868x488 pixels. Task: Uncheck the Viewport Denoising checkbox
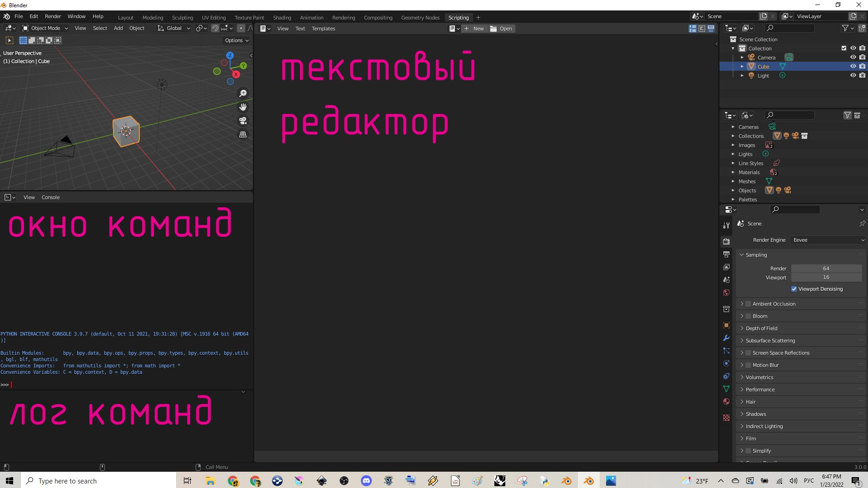(x=794, y=289)
